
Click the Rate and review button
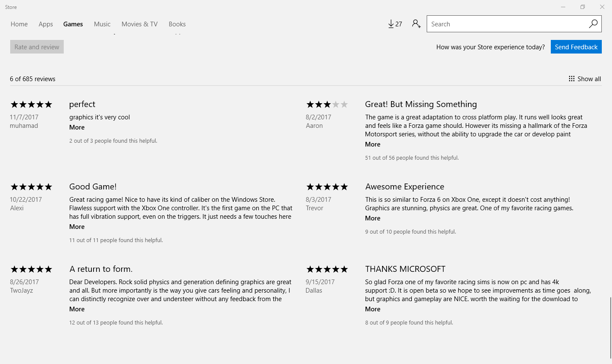[x=37, y=47]
